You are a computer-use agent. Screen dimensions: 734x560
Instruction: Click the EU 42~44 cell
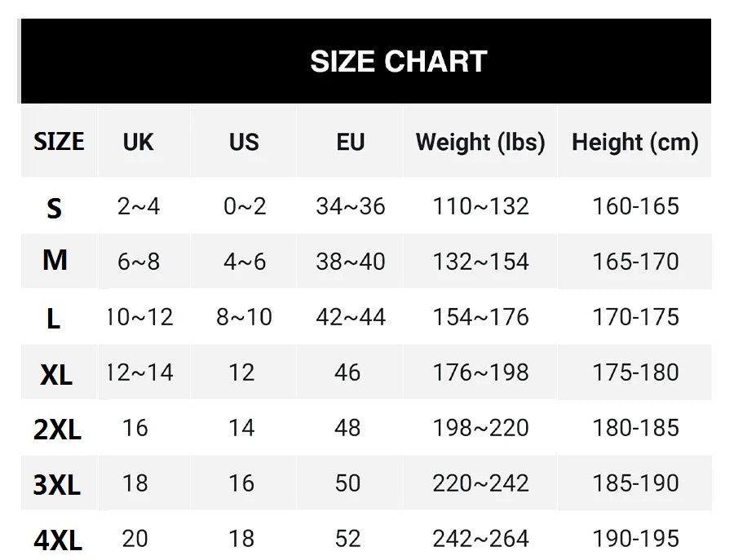[x=351, y=317]
